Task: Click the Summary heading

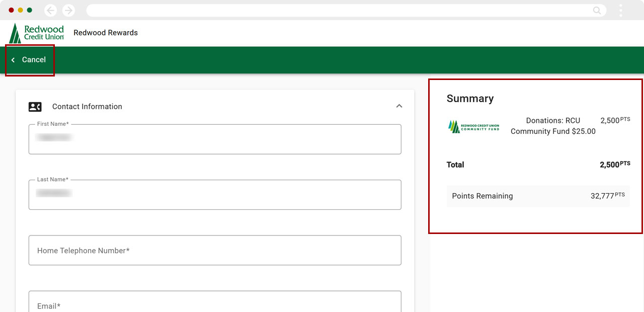Action: (470, 99)
